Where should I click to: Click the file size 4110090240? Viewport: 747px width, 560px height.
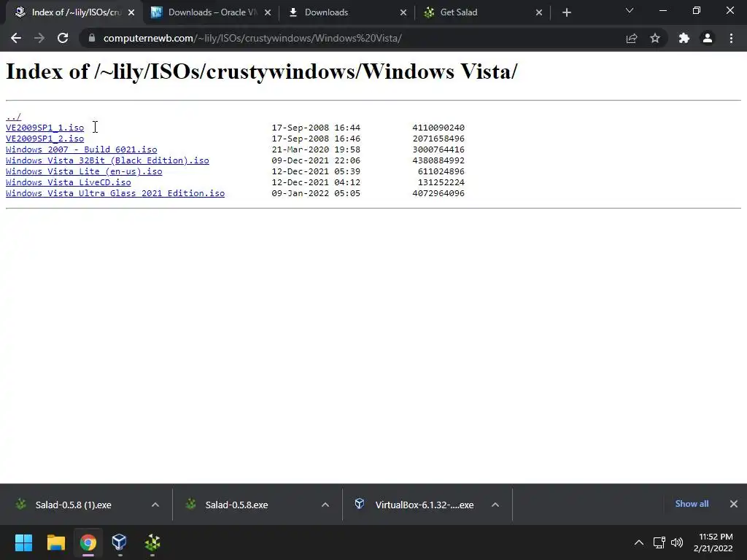(438, 128)
